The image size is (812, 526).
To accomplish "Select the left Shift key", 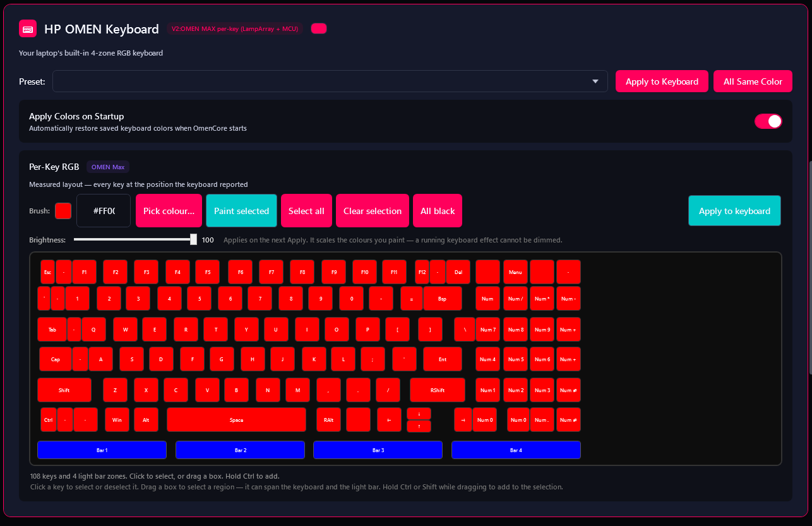I will coord(64,390).
